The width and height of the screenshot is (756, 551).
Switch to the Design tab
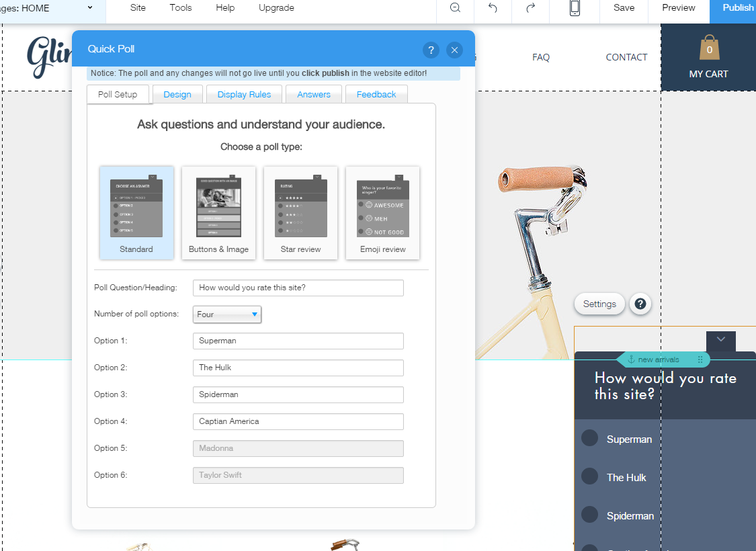pyautogui.click(x=177, y=95)
